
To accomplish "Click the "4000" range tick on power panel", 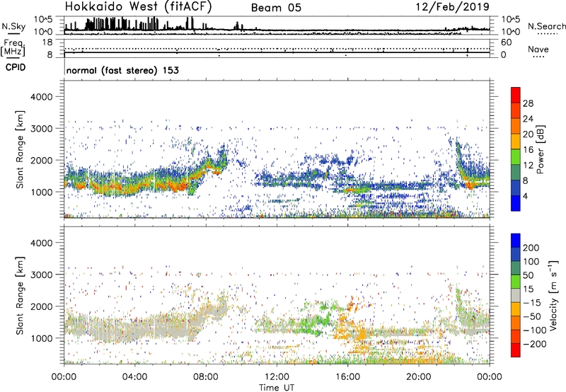I will (41, 97).
